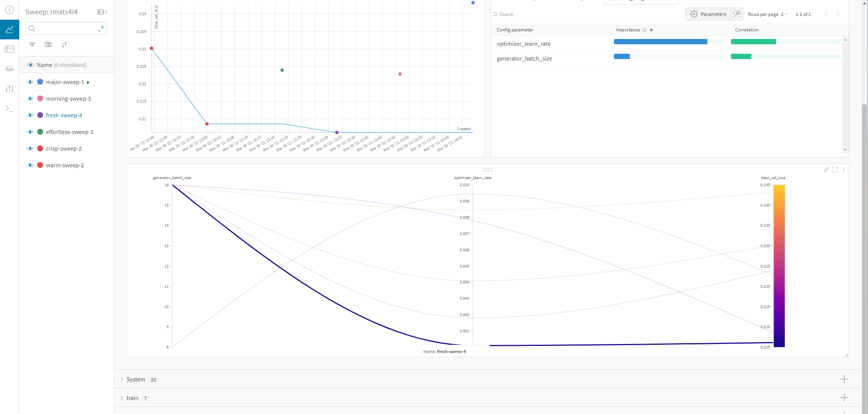
Task: Open the fresh-sweep-4 run
Action: [x=64, y=115]
